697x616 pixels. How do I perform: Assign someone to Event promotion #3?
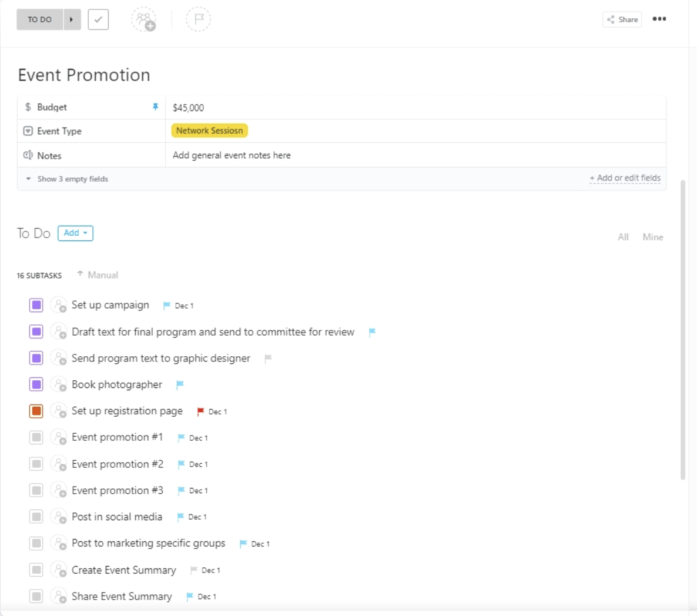click(x=59, y=490)
